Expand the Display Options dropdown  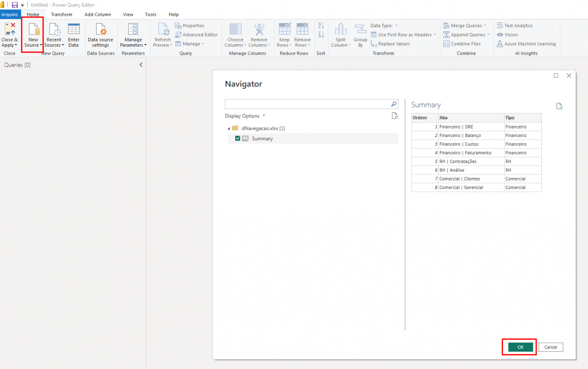tap(245, 116)
